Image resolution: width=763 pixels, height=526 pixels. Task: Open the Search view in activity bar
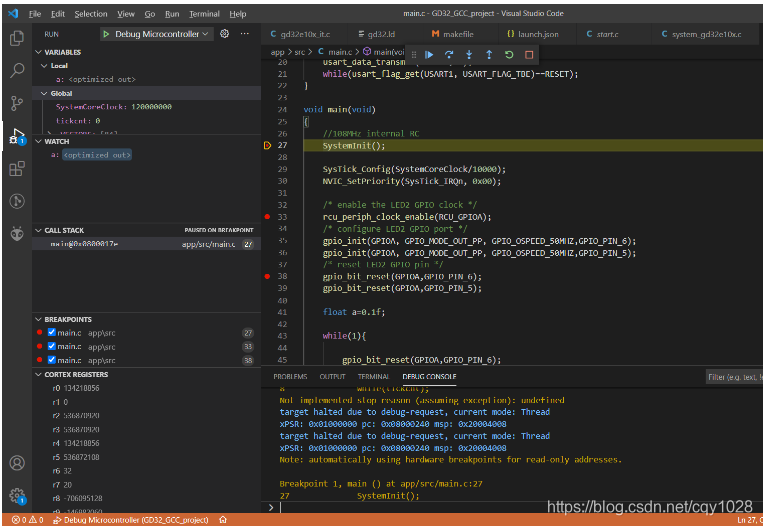17,71
